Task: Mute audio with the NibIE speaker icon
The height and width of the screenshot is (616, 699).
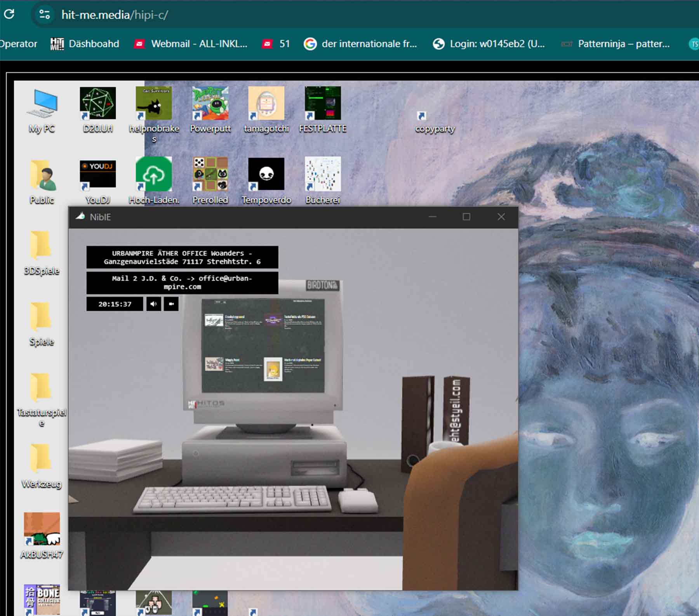Action: [x=153, y=304]
